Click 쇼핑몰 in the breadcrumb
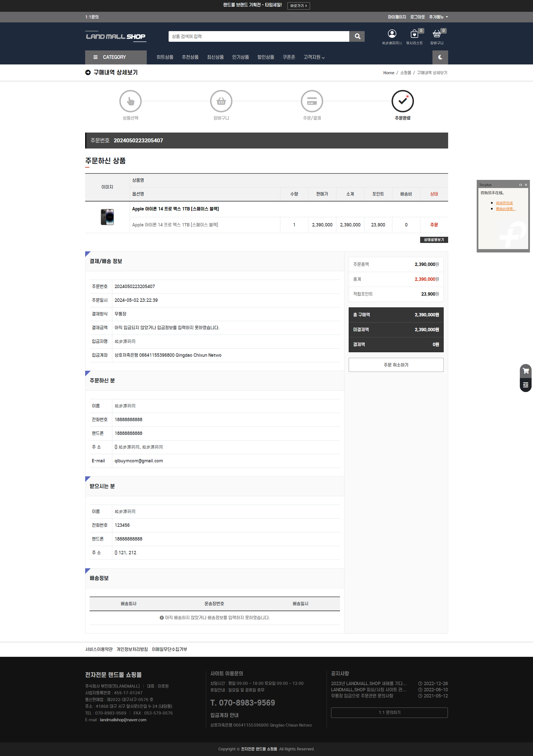Screen dimensions: 533x756 pos(406,73)
